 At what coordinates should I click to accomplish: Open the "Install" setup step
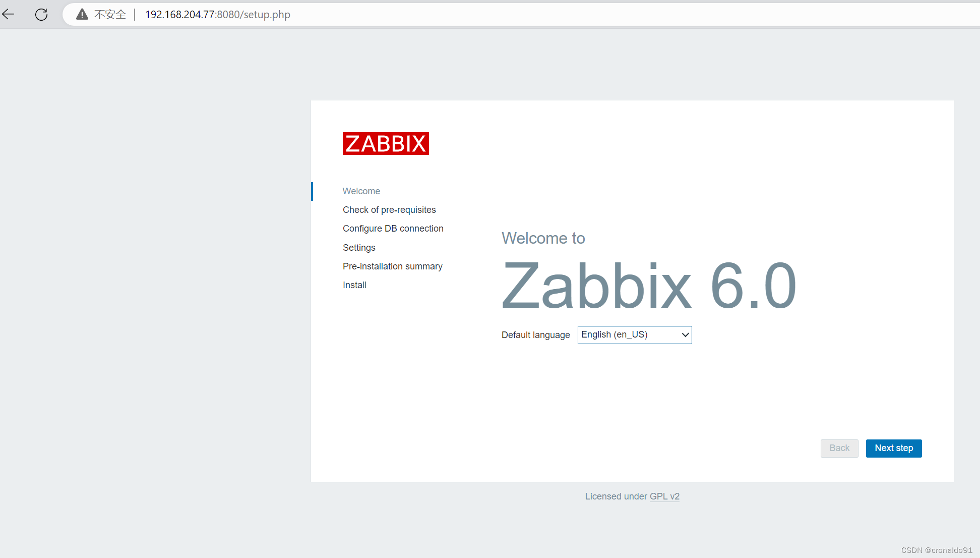coord(354,285)
